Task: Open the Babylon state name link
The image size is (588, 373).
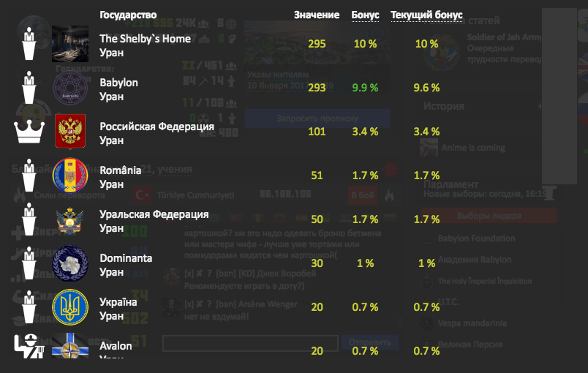Action: tap(118, 83)
